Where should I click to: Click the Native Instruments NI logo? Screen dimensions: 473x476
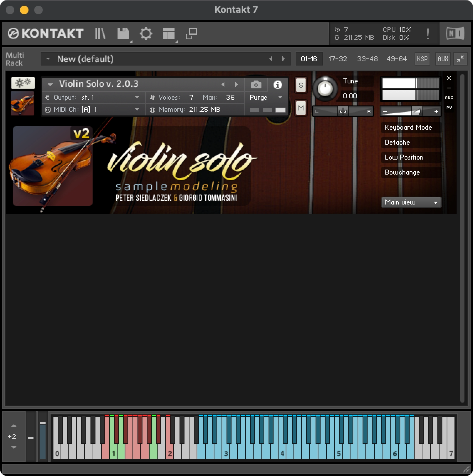(x=455, y=33)
